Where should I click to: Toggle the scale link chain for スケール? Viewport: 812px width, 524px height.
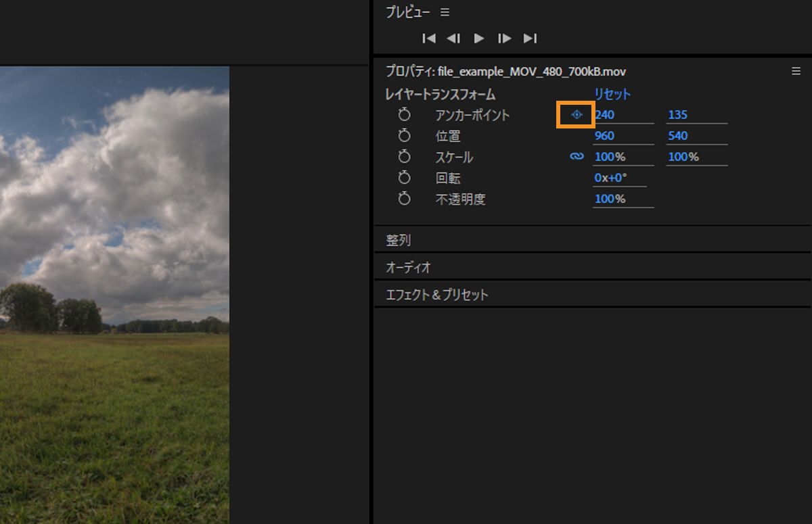(x=576, y=156)
